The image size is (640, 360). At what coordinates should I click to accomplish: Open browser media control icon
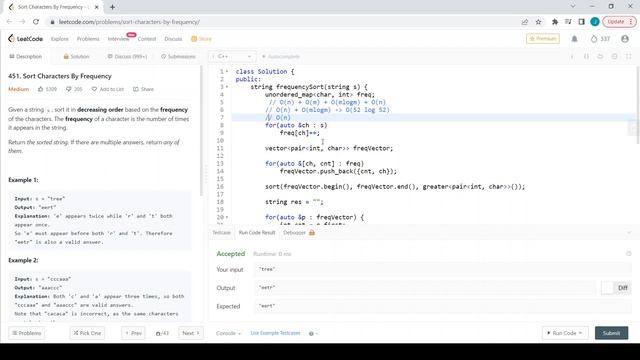(x=568, y=22)
